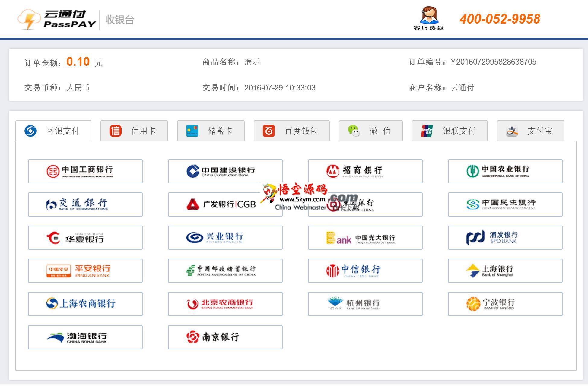Select 中国建设银行 bank option
Image resolution: width=588 pixels, height=386 pixels.
pos(225,171)
